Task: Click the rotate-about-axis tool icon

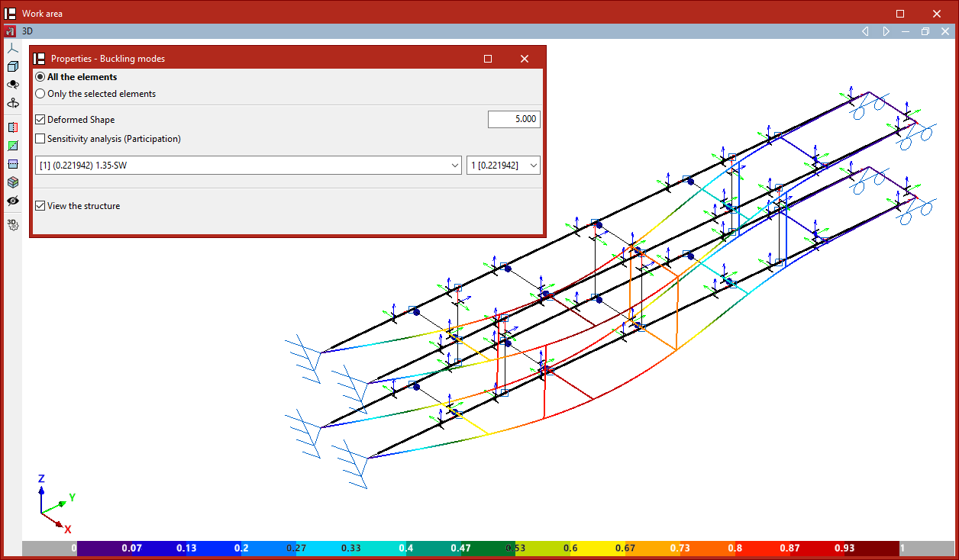Action: click(x=12, y=103)
